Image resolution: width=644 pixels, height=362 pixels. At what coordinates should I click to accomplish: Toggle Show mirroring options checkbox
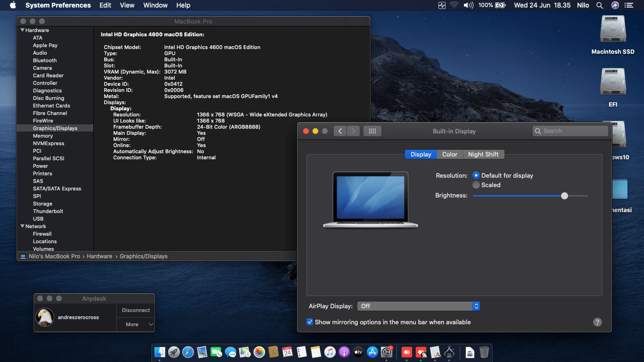[x=310, y=322]
